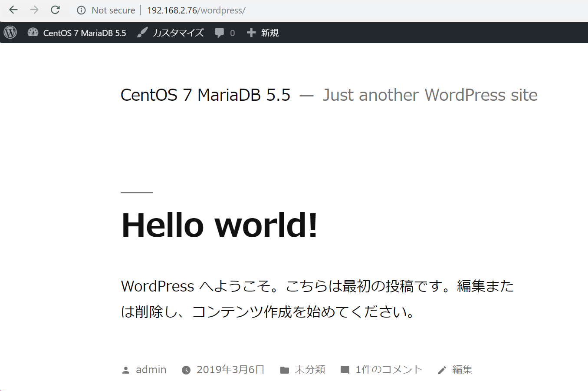Open the admin author link
This screenshot has width=588, height=391.
tap(151, 369)
